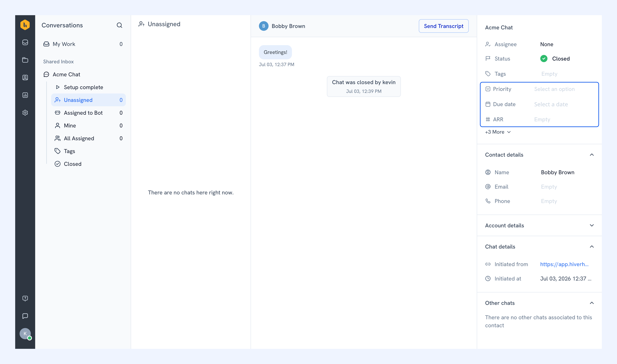Open the chat bubble icon near bottom sidebar
This screenshot has height=364, width=617.
25,316
